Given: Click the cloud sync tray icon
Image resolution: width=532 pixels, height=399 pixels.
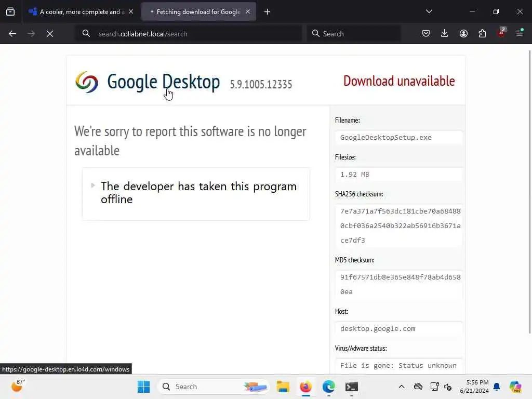Looking at the screenshot, I should pyautogui.click(x=418, y=387).
